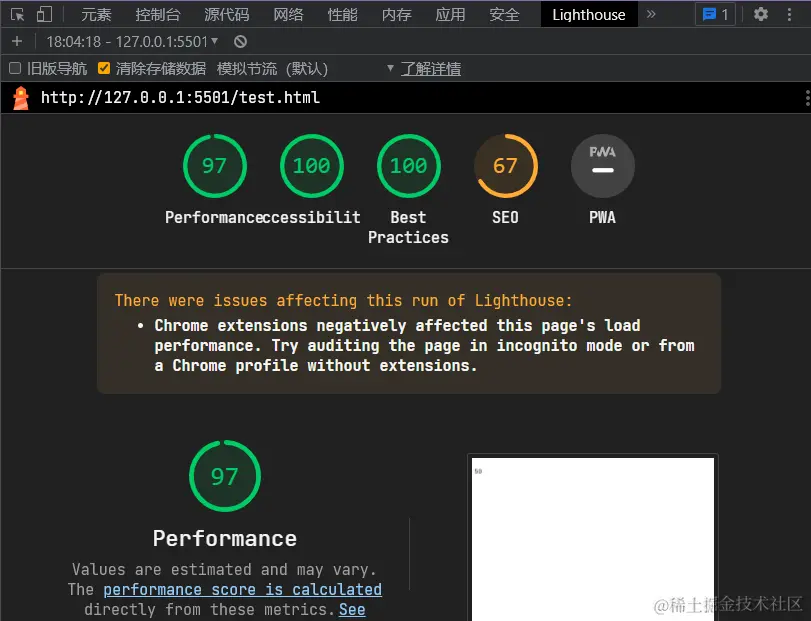
Task: Open the 'See' calculator link
Action: click(352, 610)
